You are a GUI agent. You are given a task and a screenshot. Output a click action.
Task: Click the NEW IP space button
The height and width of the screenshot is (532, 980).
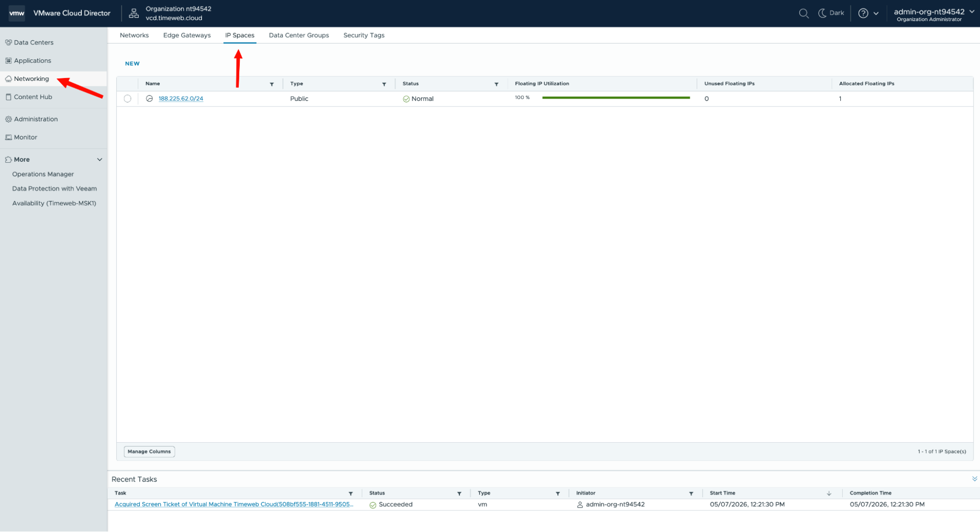point(132,64)
